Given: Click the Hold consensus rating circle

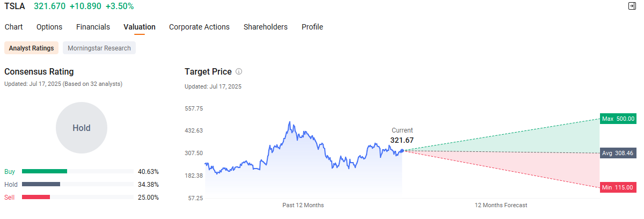Looking at the screenshot, I should 82,128.
